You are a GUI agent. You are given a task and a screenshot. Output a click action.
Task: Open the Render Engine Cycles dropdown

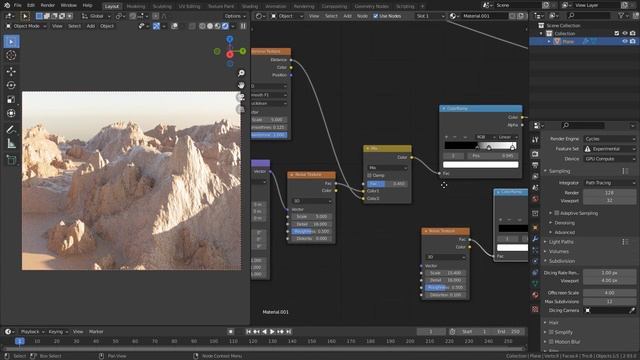click(610, 139)
